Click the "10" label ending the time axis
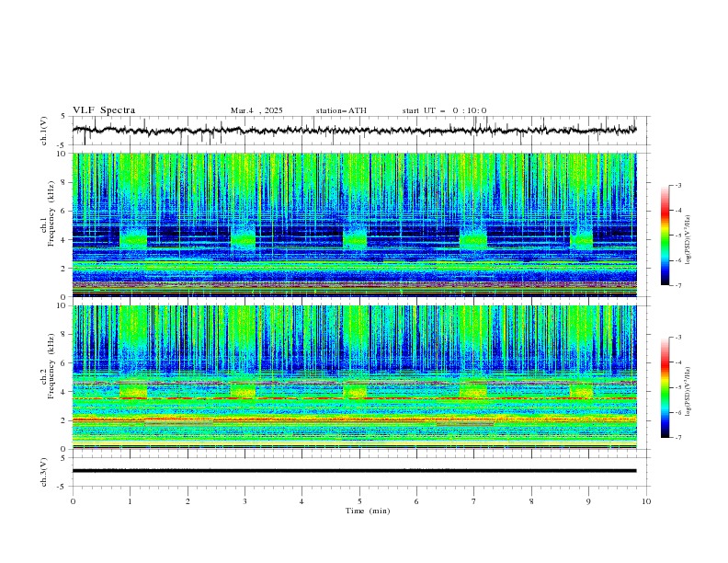 [x=646, y=501]
